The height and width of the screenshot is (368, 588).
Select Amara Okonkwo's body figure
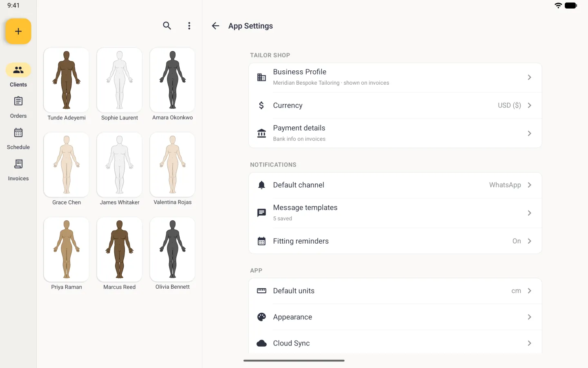tap(173, 80)
